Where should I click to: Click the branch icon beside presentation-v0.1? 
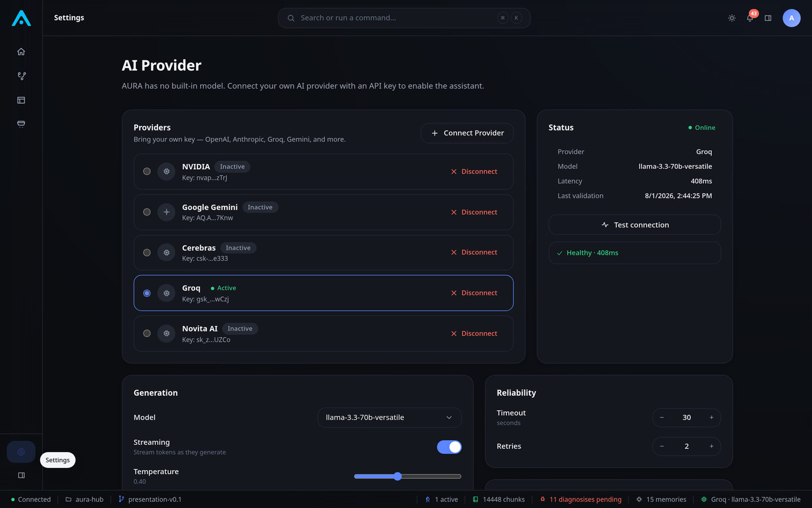121,500
